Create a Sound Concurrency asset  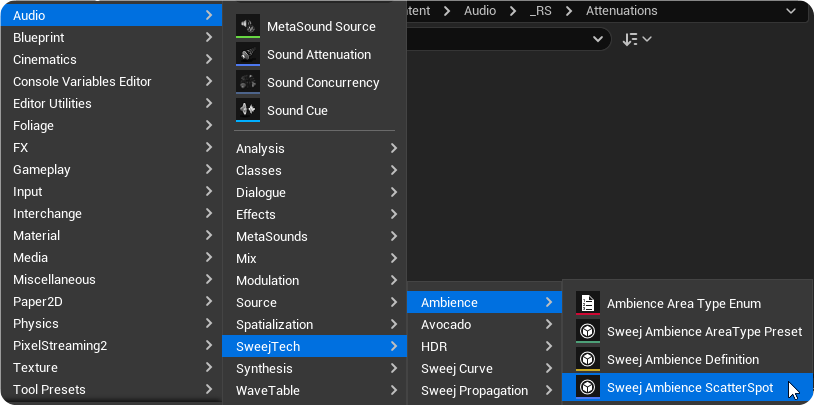315,82
